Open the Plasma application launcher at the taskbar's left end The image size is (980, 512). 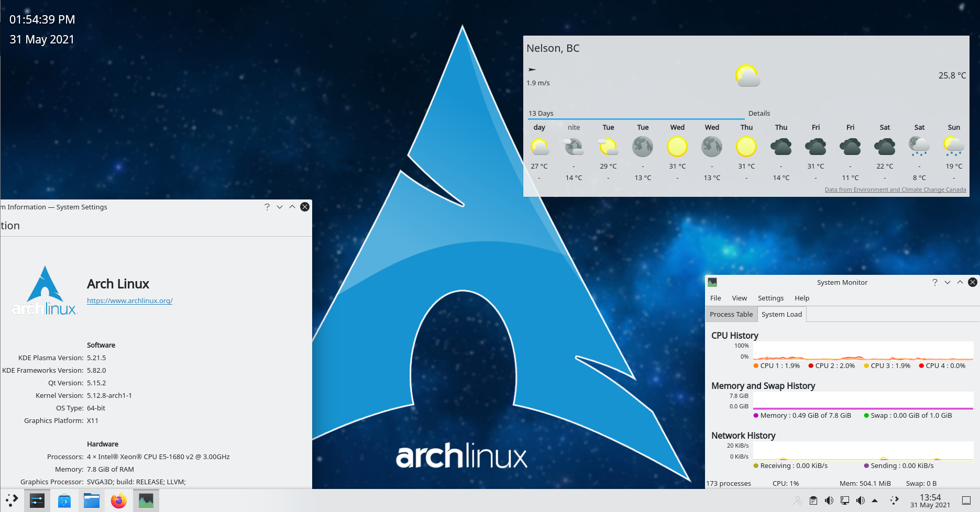[x=12, y=500]
